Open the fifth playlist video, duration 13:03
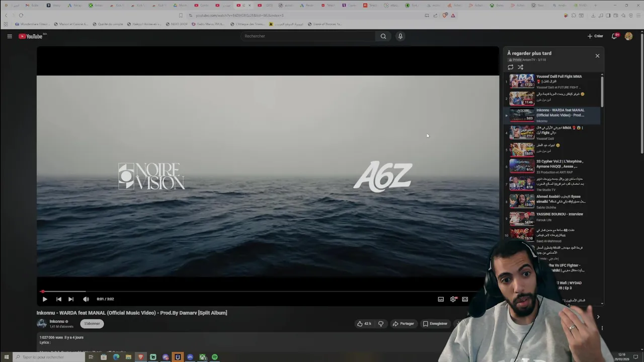This screenshot has width=644, height=362. (552, 149)
